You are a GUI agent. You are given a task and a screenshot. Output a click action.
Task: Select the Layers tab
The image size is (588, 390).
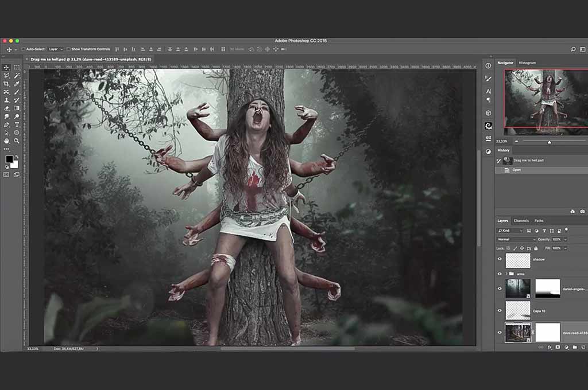tap(503, 221)
